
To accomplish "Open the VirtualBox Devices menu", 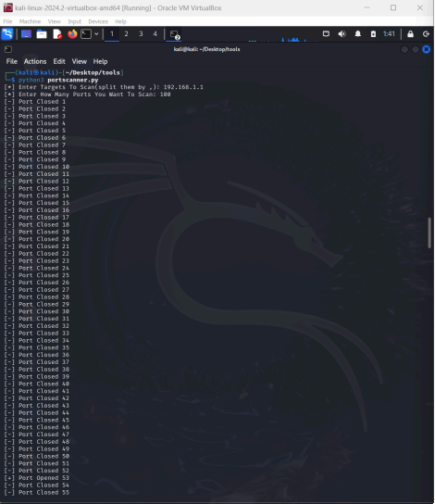I will click(x=98, y=21).
